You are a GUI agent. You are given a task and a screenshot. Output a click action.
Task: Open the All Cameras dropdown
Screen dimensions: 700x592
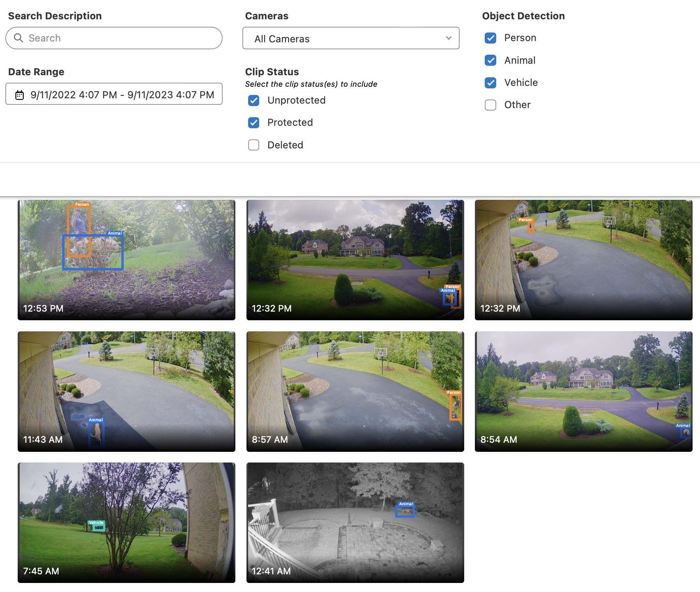coord(351,39)
